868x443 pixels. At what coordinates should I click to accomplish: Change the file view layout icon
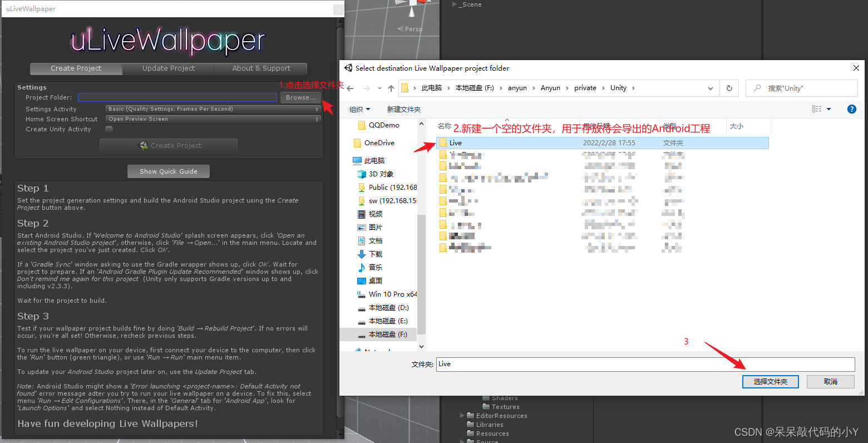click(x=817, y=109)
